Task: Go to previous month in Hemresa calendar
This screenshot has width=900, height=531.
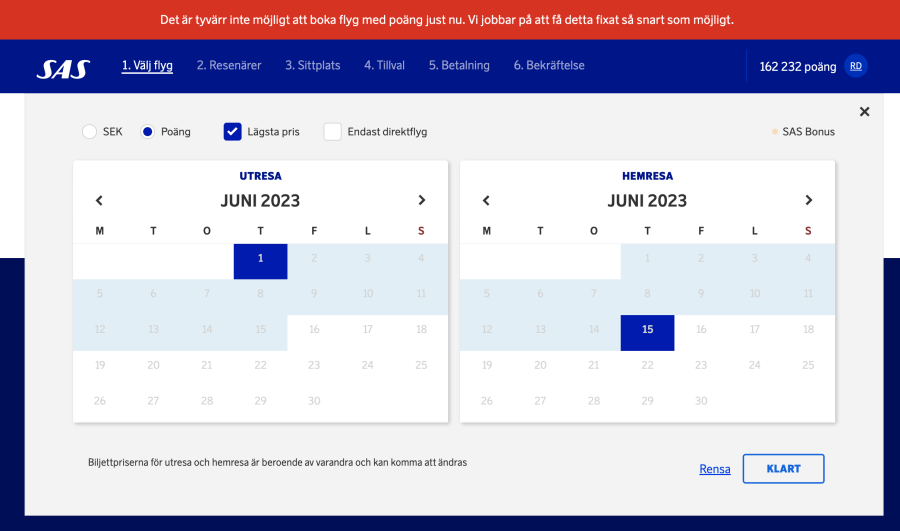Action: pos(486,200)
